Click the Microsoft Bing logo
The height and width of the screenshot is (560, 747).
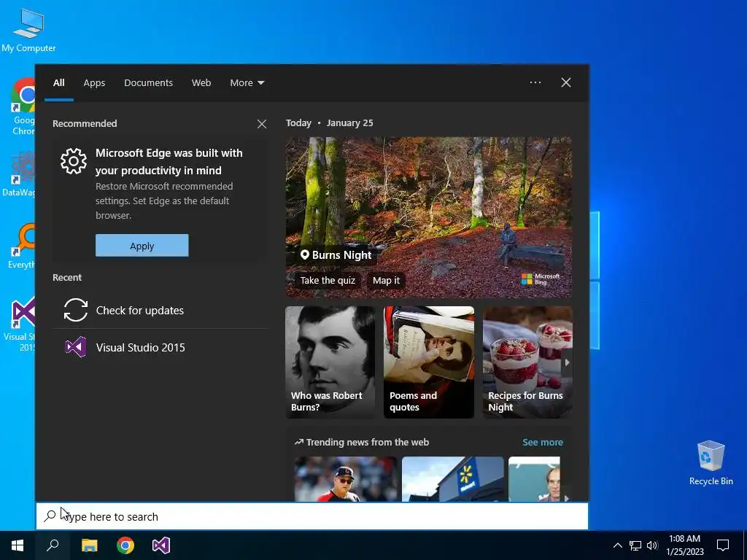pos(541,279)
